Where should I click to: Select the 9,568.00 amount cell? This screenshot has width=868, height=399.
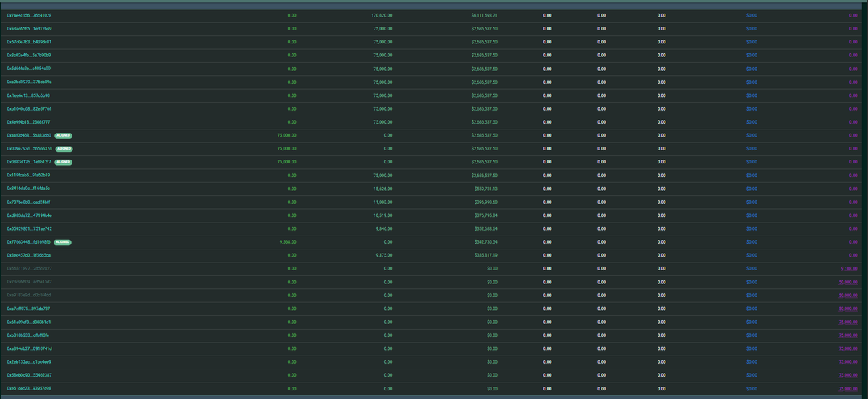point(288,242)
